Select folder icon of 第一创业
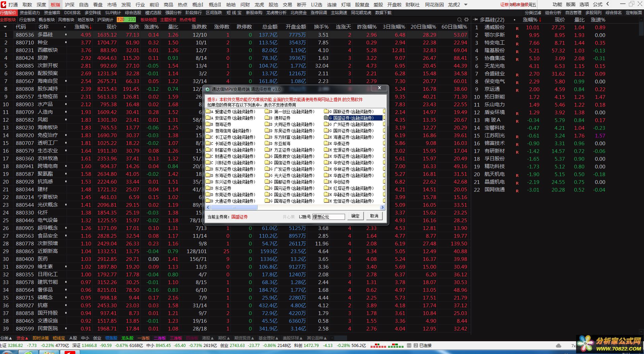The height and width of the screenshot is (354, 644). tap(267, 111)
